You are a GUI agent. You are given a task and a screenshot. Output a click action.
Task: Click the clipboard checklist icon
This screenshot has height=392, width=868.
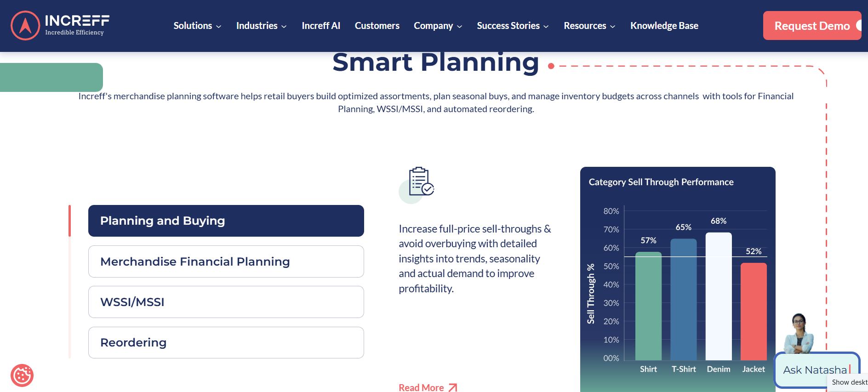pos(421,182)
